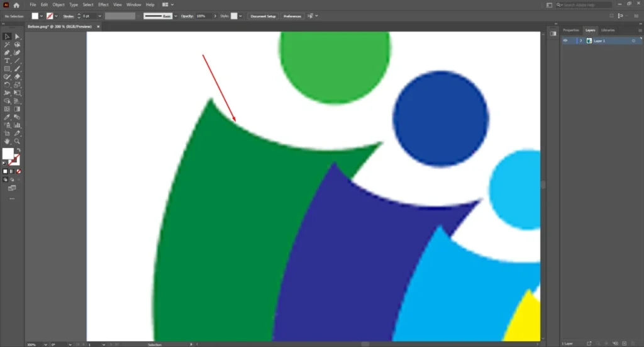
Task: Select the Paintbrush tool
Action: (x=17, y=69)
